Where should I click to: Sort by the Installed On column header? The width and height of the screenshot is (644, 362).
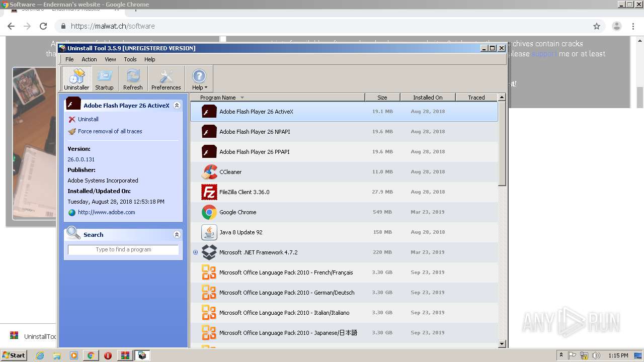[428, 98]
